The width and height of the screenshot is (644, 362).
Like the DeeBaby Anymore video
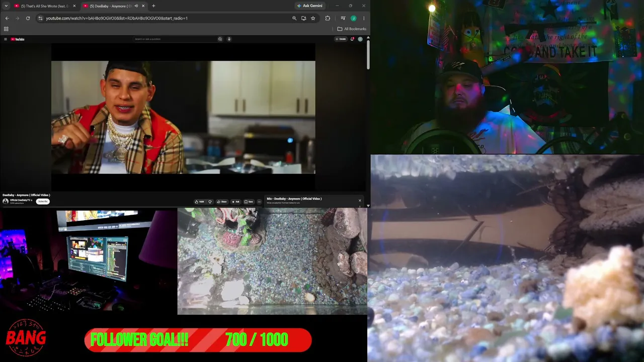[200, 202]
